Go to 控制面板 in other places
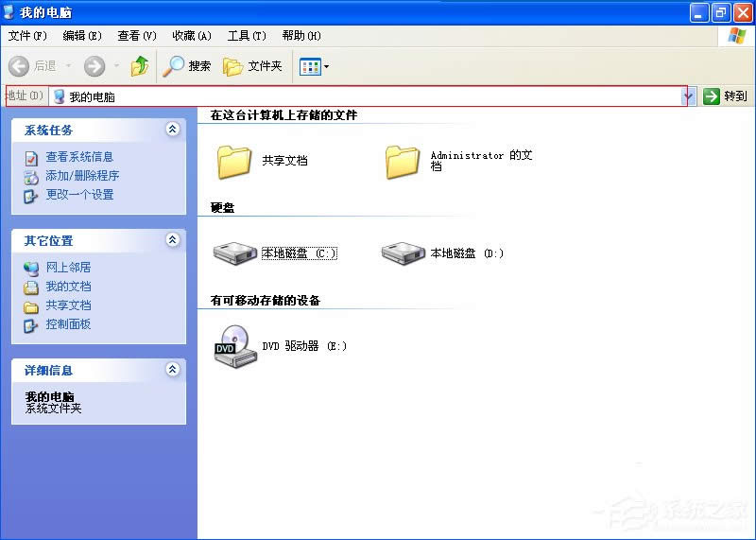Image resolution: width=756 pixels, height=540 pixels. (x=68, y=324)
